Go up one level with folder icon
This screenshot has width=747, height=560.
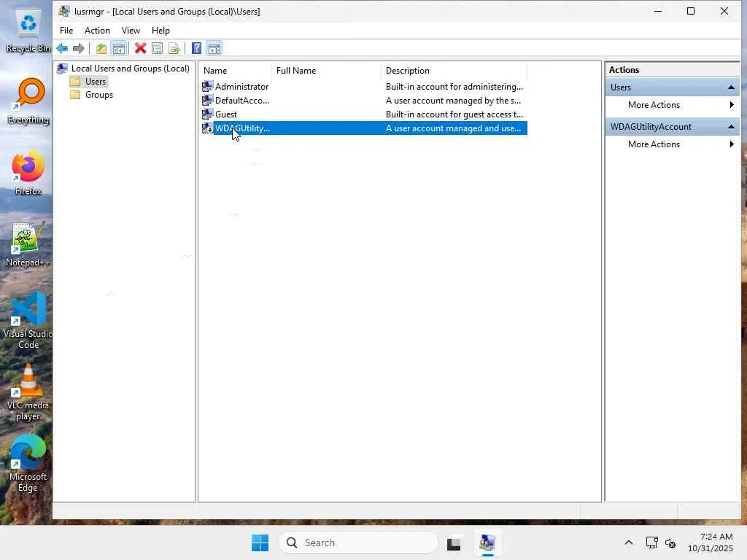tap(101, 48)
